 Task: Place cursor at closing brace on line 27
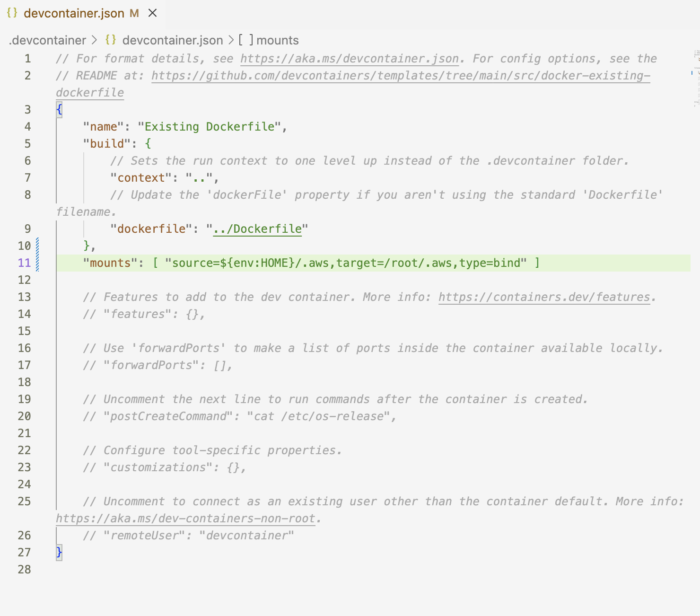[x=59, y=553]
